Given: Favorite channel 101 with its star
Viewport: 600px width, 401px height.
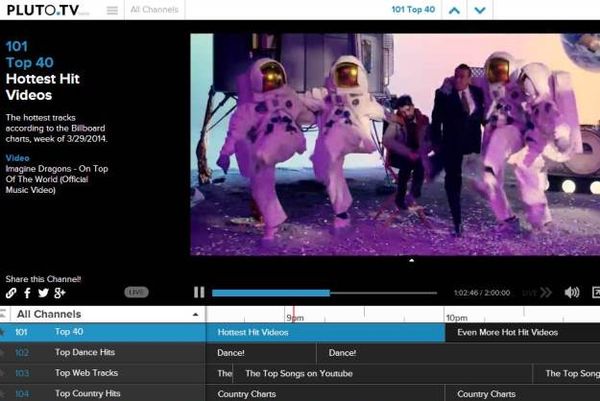Looking at the screenshot, I should click(2, 332).
